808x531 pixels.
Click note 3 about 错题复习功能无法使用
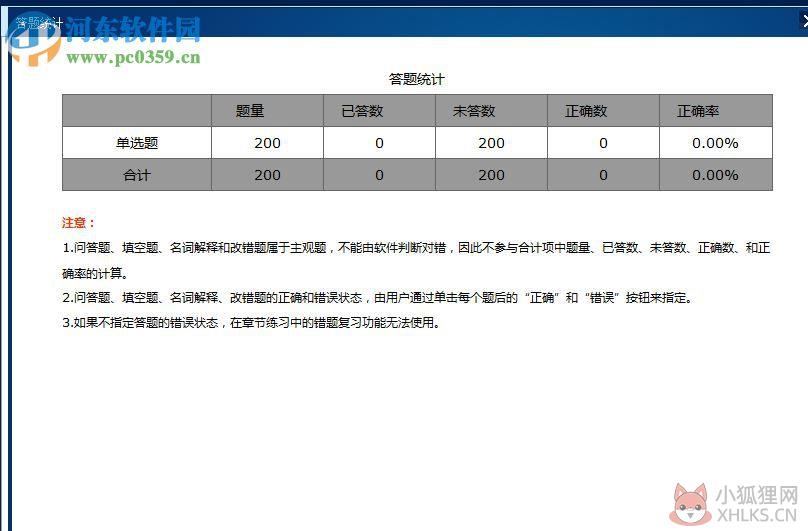click(251, 323)
